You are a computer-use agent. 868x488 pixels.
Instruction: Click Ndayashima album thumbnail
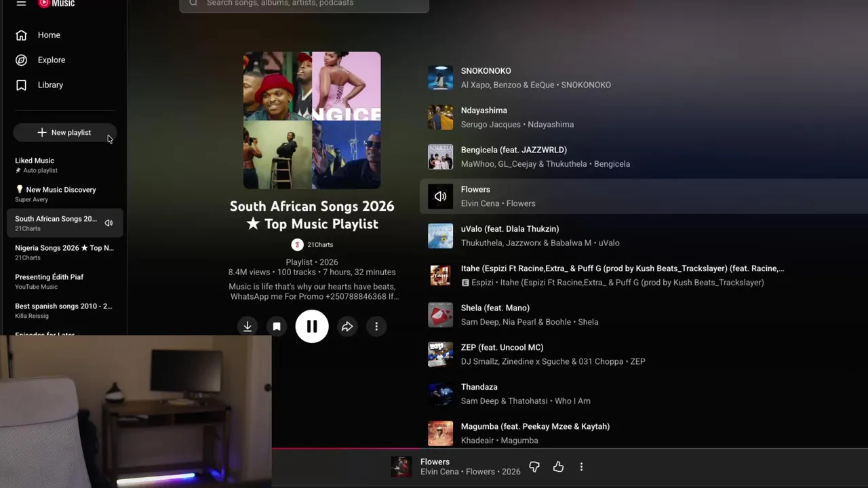click(440, 117)
